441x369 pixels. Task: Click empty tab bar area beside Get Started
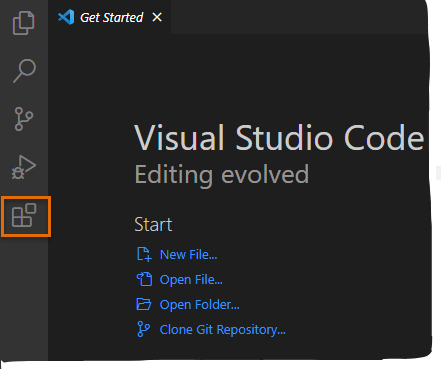pyautogui.click(x=298, y=17)
